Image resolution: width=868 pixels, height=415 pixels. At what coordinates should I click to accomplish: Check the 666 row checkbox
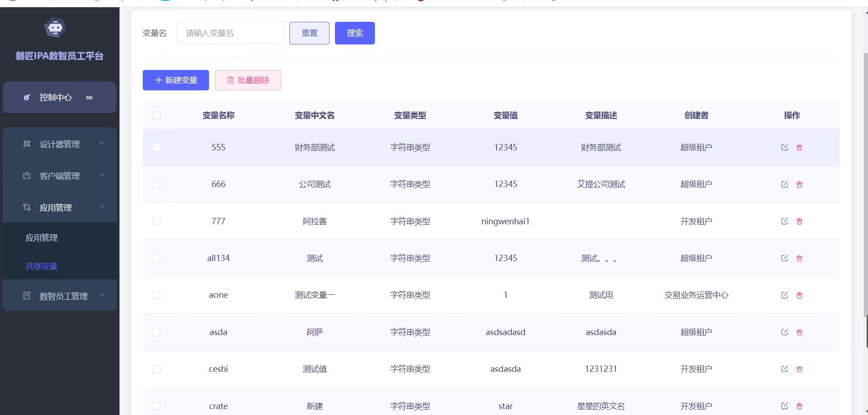point(156,184)
